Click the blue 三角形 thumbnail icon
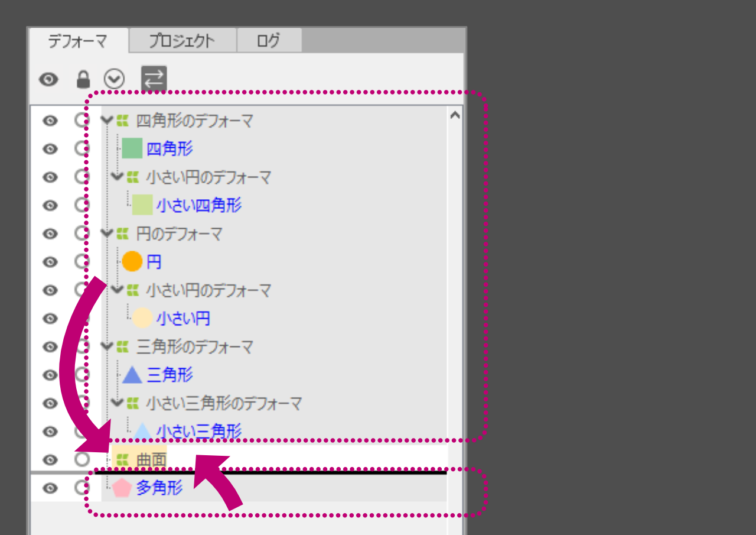 pos(132,375)
